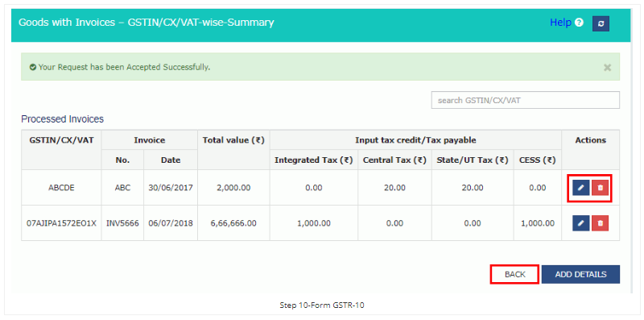Select the invoice number INV5666 cell
This screenshot has height=320, width=644.
(x=122, y=223)
